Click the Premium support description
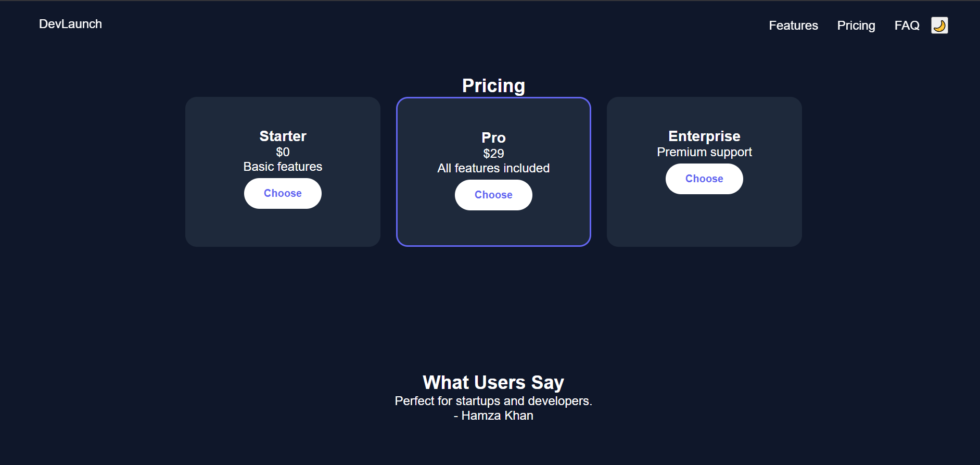Screen dimensions: 980x465 coord(704,152)
